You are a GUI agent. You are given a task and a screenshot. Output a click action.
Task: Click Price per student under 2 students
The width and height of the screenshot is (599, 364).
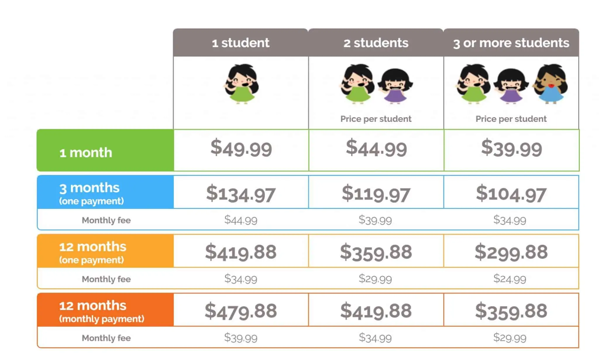[x=376, y=119]
